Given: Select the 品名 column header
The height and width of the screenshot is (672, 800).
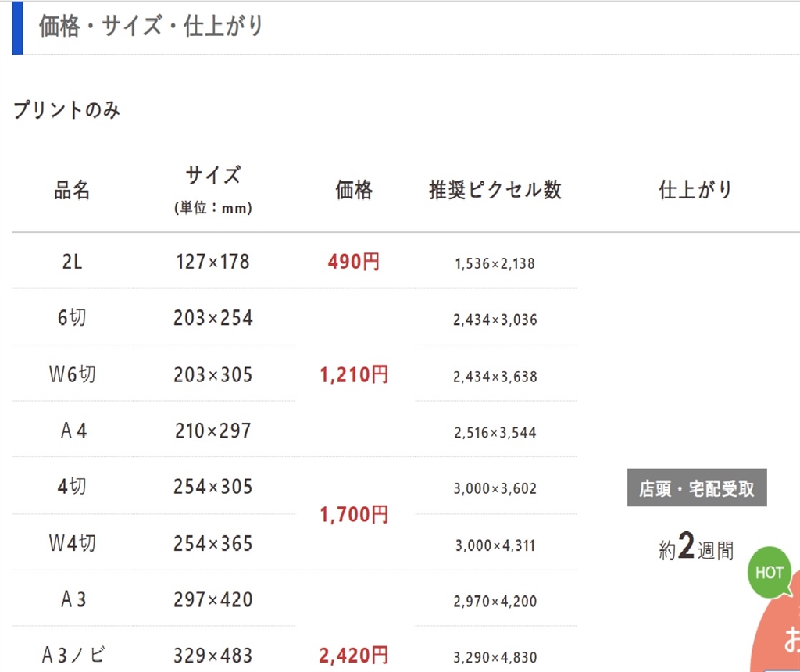Looking at the screenshot, I should click(72, 190).
